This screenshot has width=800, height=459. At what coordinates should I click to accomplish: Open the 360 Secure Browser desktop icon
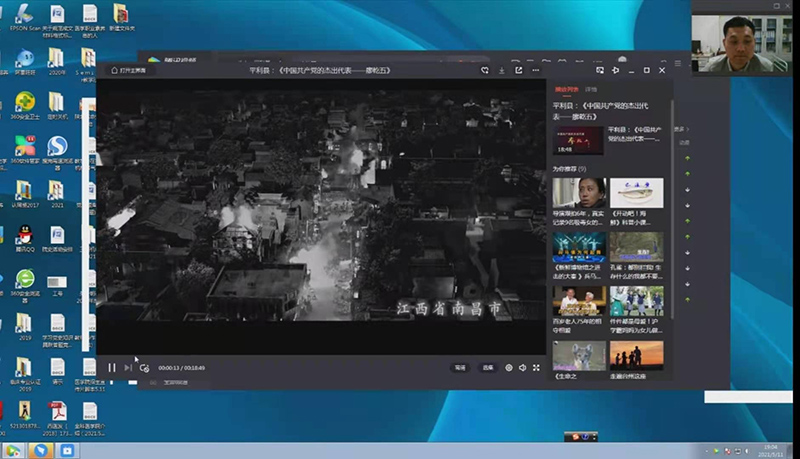[x=24, y=285]
